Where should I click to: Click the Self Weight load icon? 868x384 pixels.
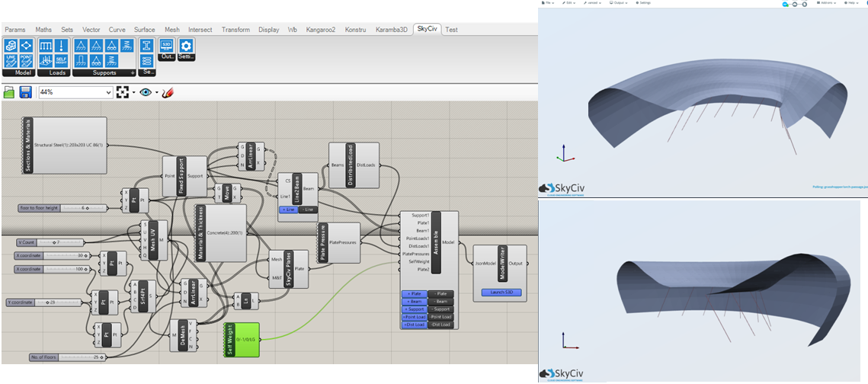[62, 61]
